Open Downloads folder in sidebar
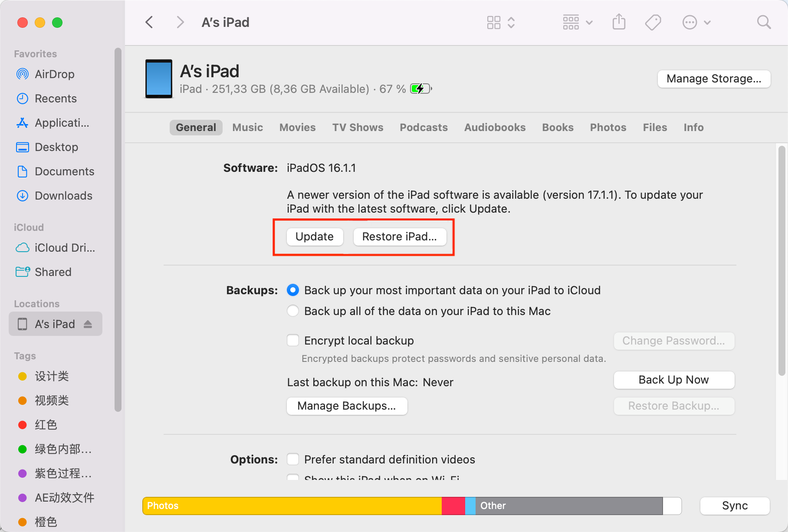Screen dimensions: 788x532 pyautogui.click(x=63, y=196)
